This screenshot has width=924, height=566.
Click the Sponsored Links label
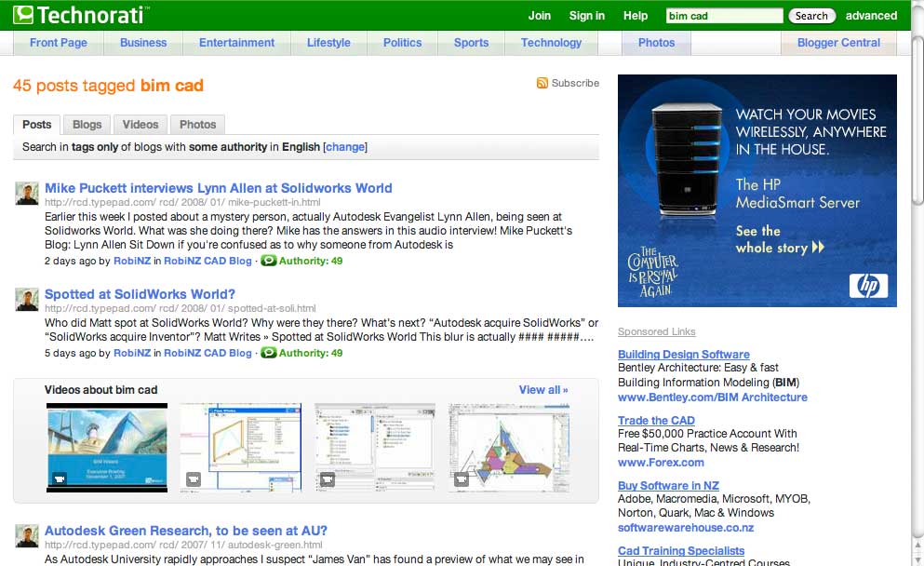point(656,331)
